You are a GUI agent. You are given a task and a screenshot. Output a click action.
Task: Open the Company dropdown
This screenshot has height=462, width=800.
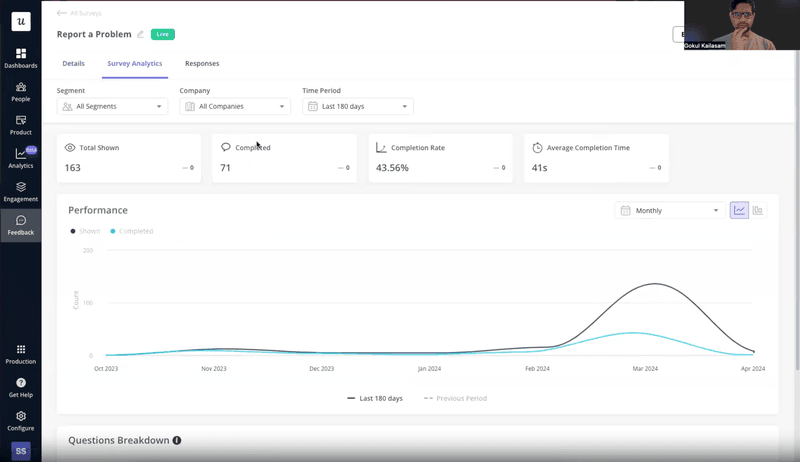pyautogui.click(x=235, y=106)
